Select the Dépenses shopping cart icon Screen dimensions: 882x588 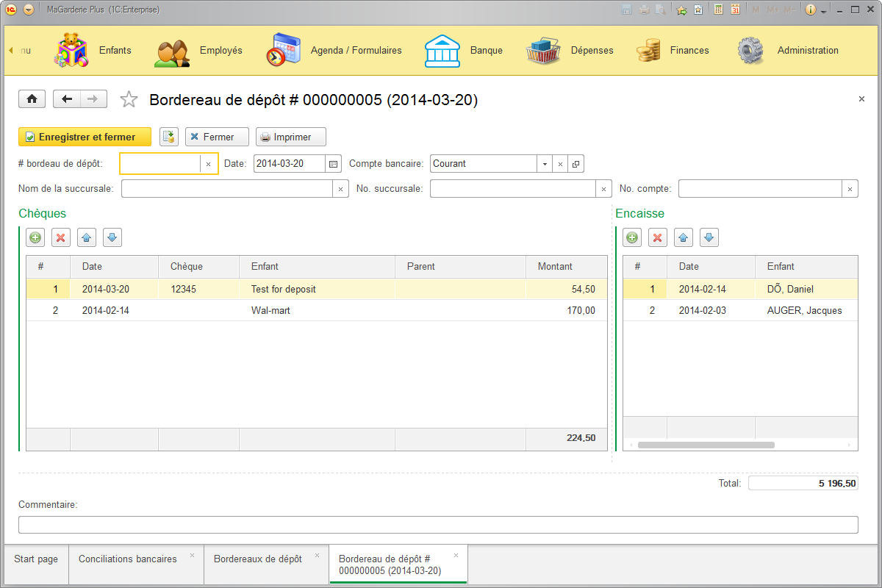click(x=542, y=50)
